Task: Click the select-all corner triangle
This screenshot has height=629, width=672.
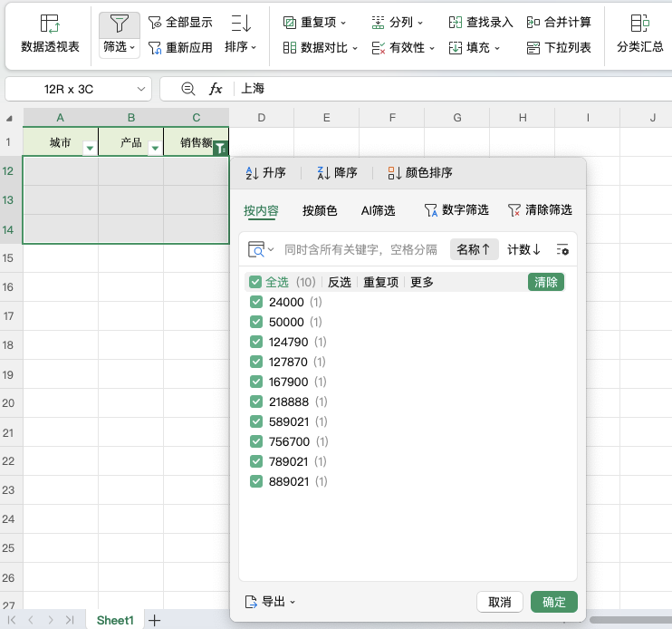Action: pyautogui.click(x=9, y=119)
